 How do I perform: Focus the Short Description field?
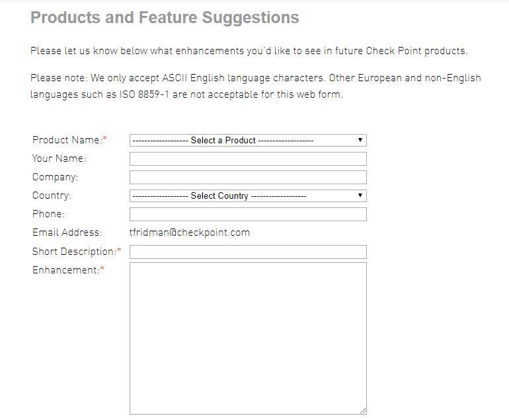(248, 252)
